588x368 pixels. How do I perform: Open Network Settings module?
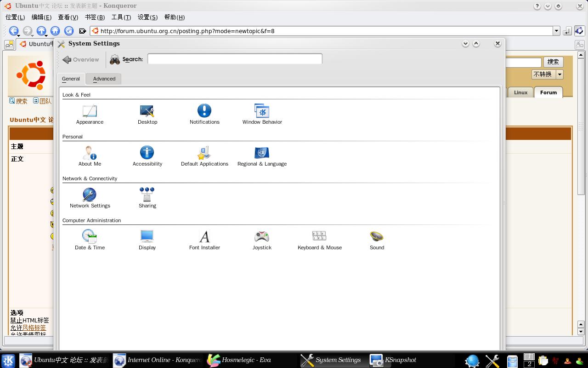(90, 198)
